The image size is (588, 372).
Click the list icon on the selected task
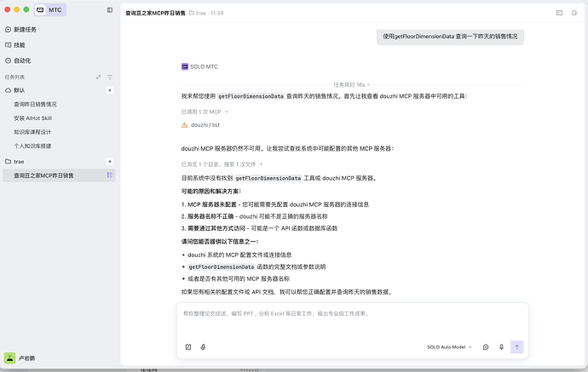click(109, 175)
